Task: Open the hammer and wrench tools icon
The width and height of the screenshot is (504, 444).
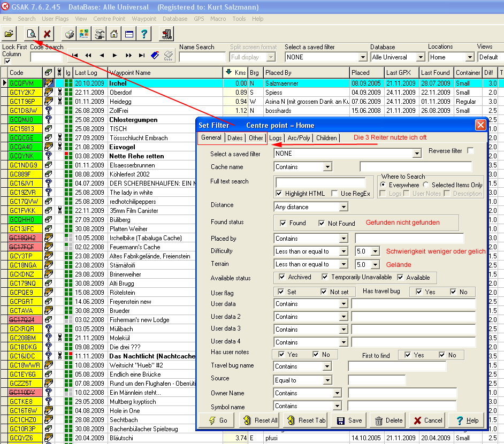Action: [99, 33]
